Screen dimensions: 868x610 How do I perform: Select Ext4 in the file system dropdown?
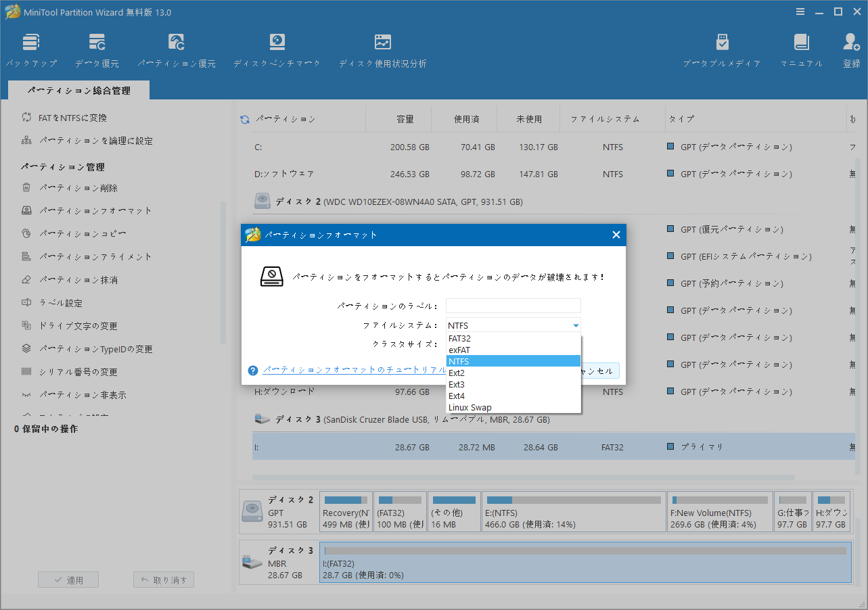(457, 396)
